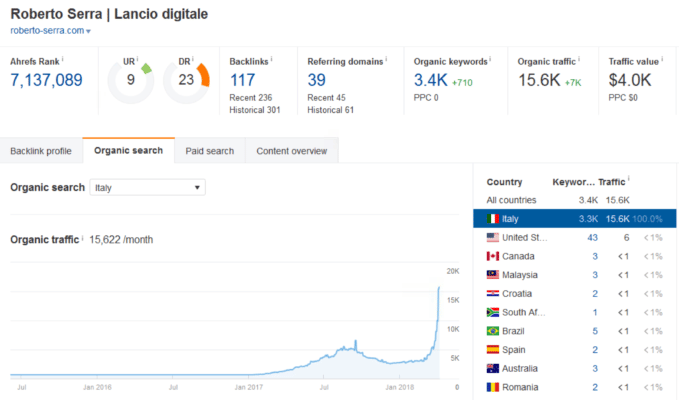679x400 pixels.
Task: Open Brazil keyword count 5
Action: pyautogui.click(x=595, y=331)
